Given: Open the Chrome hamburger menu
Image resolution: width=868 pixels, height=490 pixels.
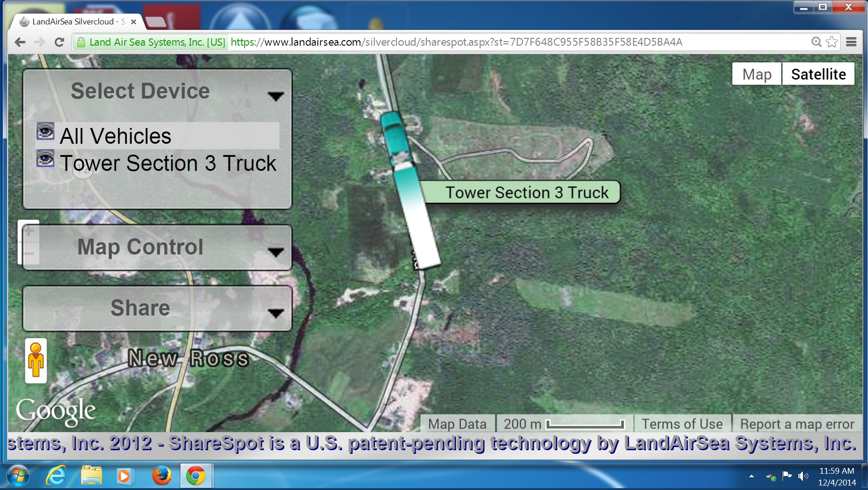Looking at the screenshot, I should 851,42.
